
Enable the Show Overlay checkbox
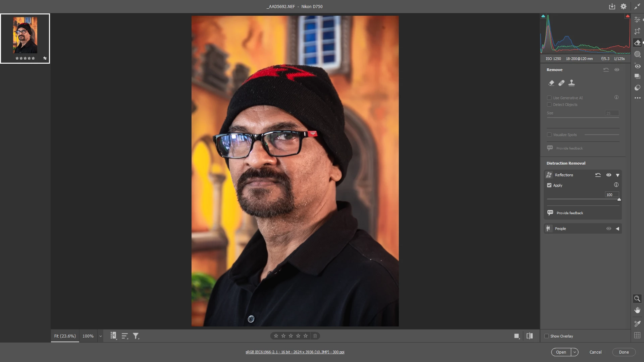pos(546,336)
